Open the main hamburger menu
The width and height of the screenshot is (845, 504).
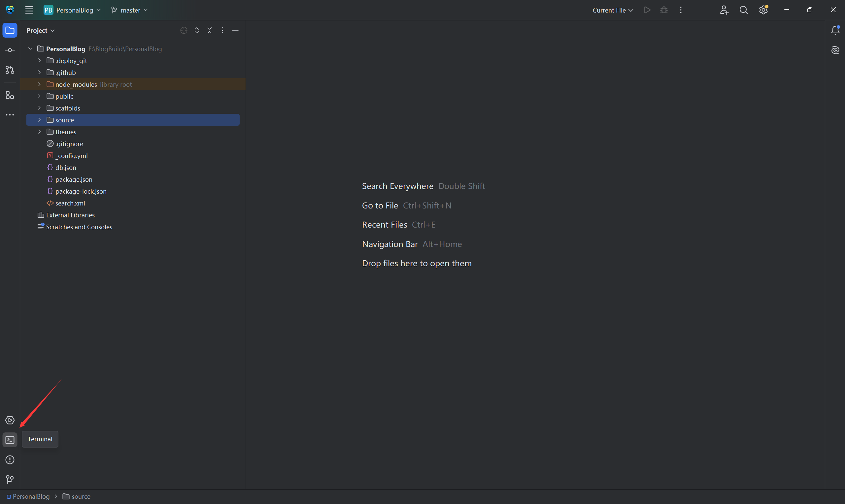point(29,10)
